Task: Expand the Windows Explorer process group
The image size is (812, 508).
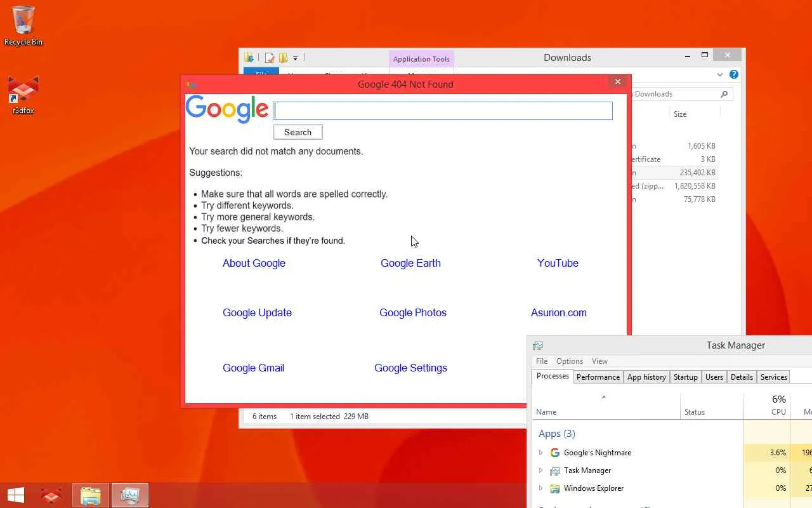Action: (541, 488)
